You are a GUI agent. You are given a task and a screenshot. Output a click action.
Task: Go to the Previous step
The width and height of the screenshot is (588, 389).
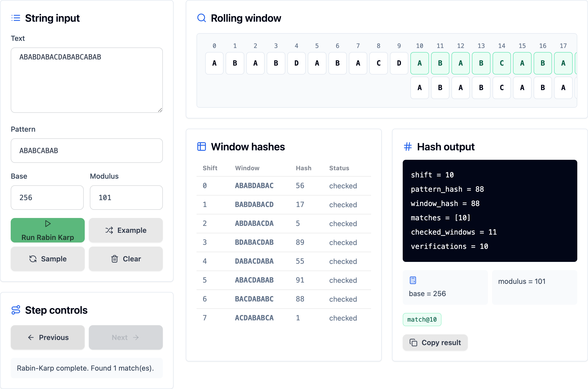[48, 337]
